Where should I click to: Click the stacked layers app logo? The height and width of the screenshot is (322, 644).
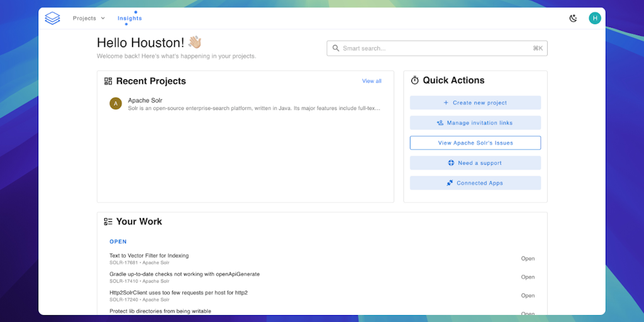point(53,18)
